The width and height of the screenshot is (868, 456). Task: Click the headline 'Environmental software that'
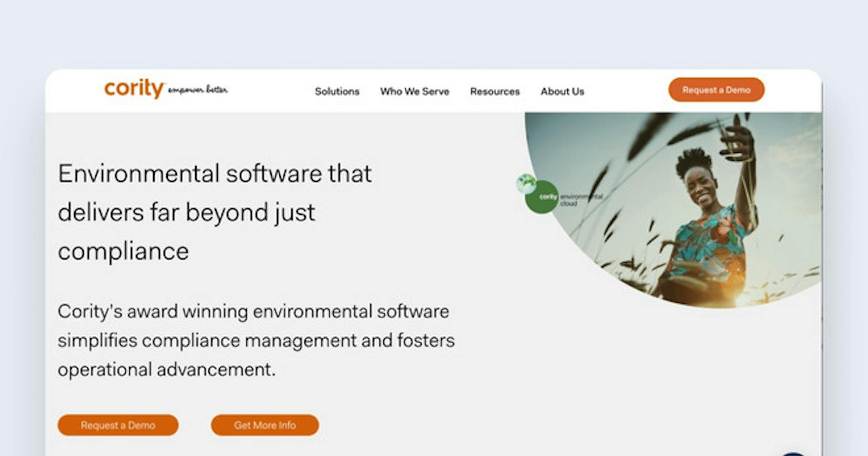[215, 174]
